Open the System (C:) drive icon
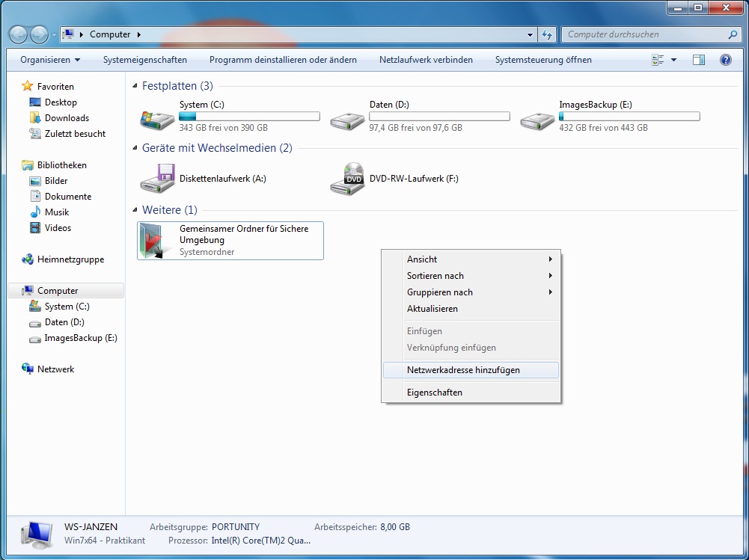 click(x=157, y=118)
